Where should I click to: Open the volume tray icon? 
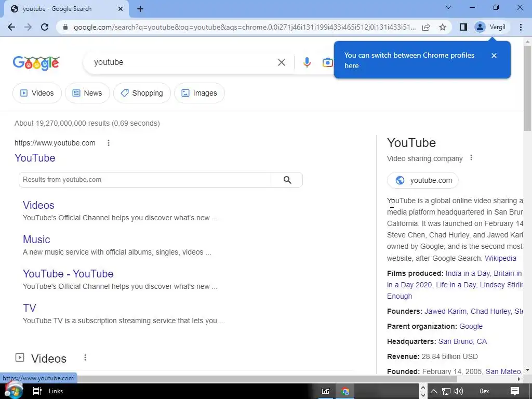[459, 391]
